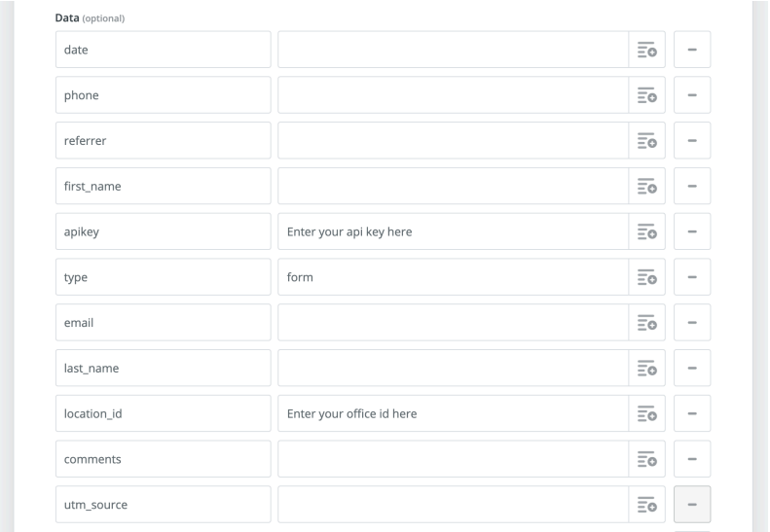The image size is (770, 532).
Task: Click insert-field icon in type row
Action: pyautogui.click(x=646, y=277)
